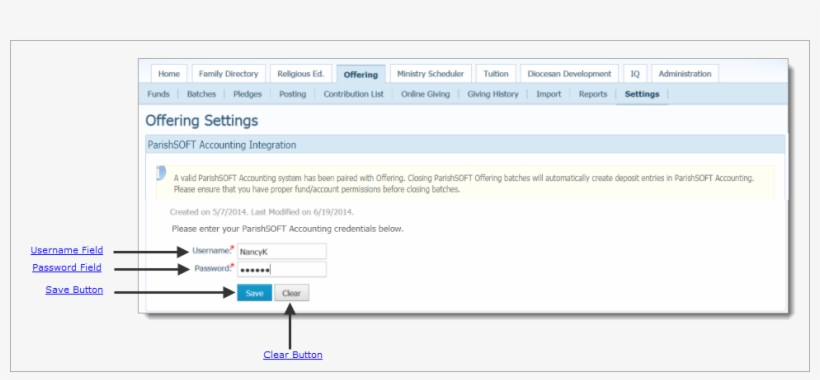The width and height of the screenshot is (820, 380).
Task: Follow the Username Field link
Action: [x=67, y=250]
